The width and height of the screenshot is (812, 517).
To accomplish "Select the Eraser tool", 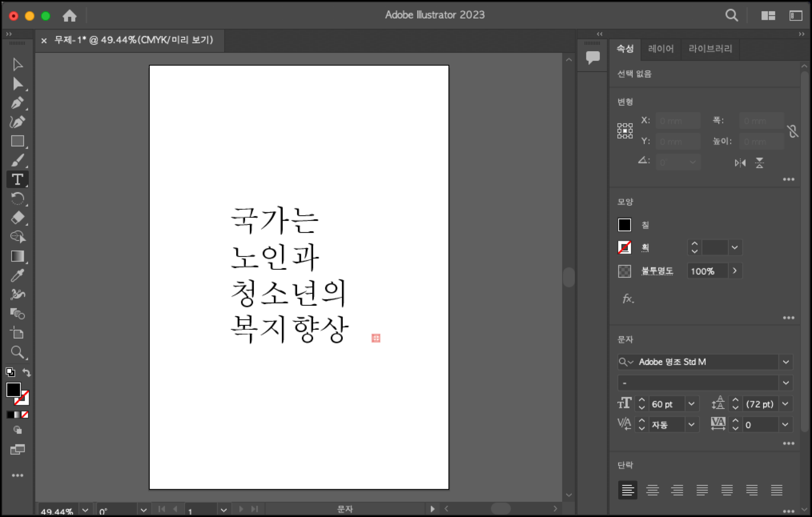I will click(18, 218).
